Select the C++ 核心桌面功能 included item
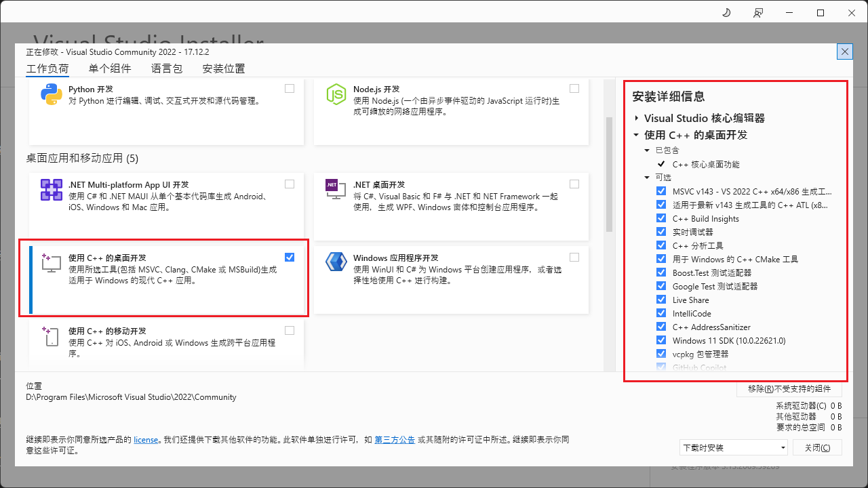 point(705,164)
